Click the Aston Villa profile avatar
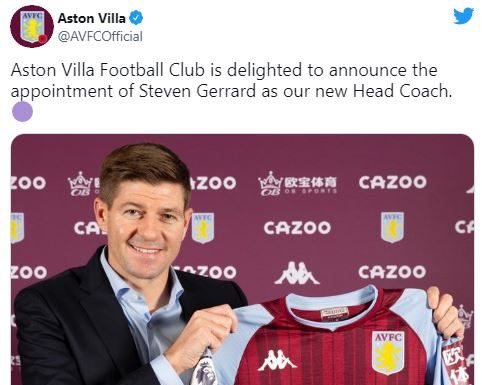 pos(32,26)
